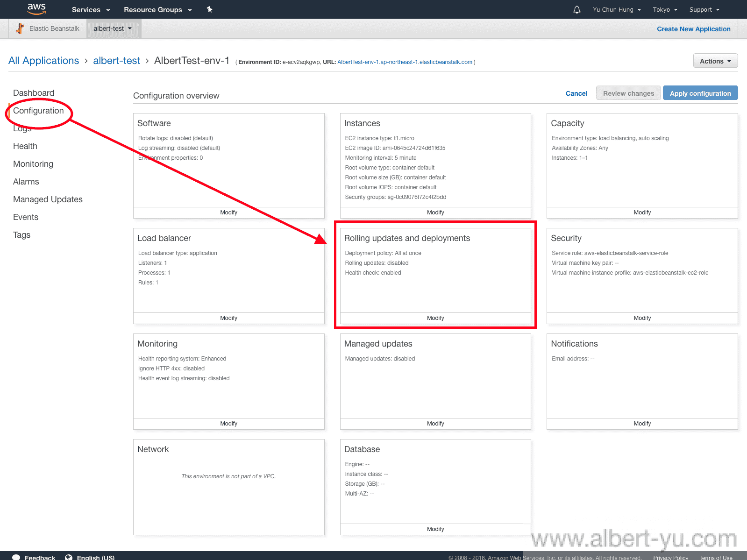Click 'This environment is not part of a VPC.'

coord(228,476)
